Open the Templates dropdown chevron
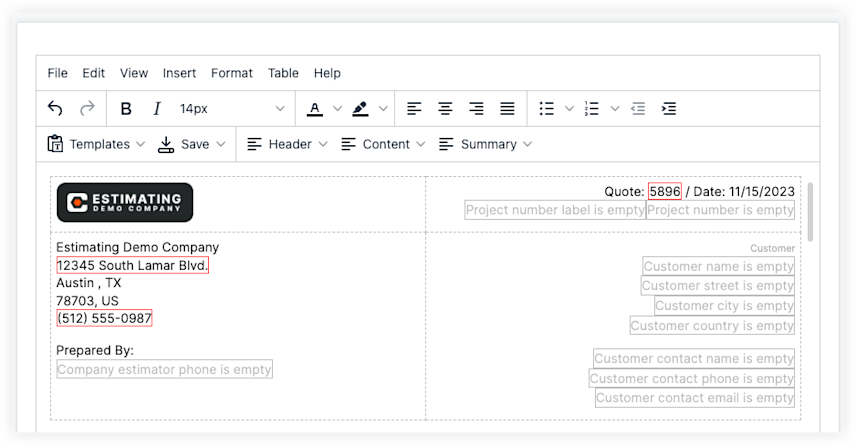 [x=140, y=144]
